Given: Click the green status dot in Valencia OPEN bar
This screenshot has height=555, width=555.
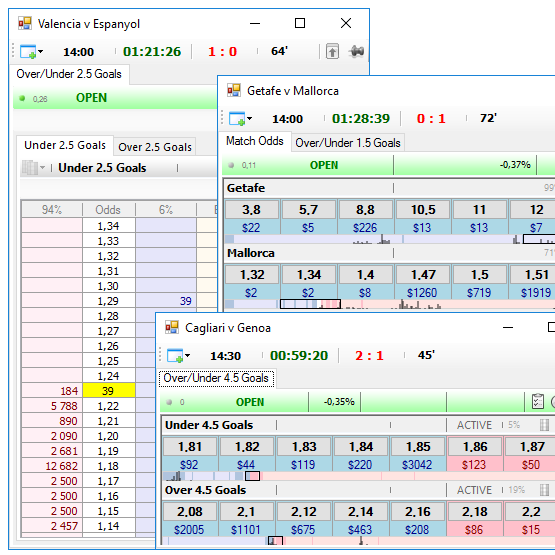Looking at the screenshot, I should pyautogui.click(x=22, y=98).
